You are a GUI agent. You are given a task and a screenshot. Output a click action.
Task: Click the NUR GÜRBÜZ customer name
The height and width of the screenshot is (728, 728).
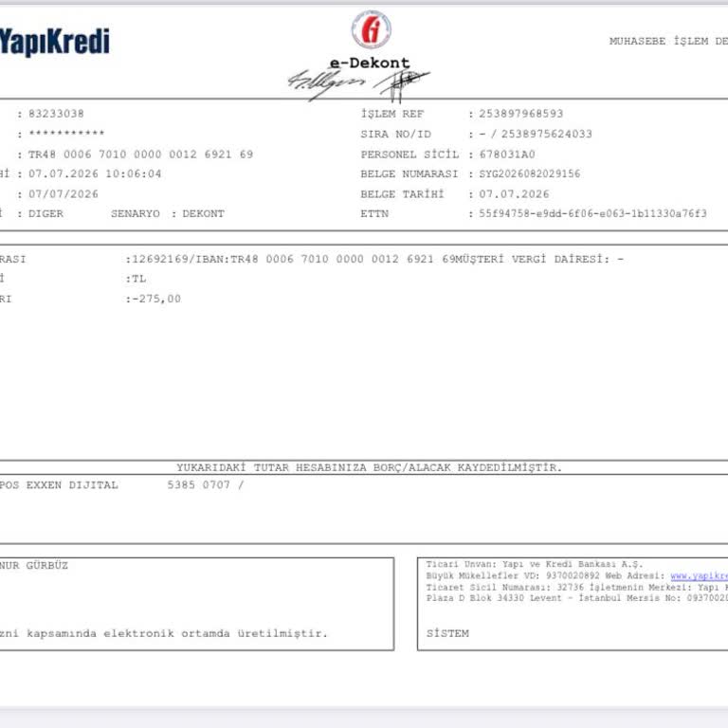pos(34,565)
